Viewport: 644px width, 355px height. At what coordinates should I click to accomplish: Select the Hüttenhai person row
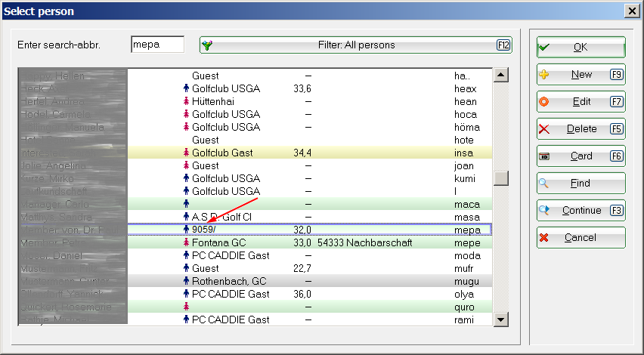click(x=308, y=101)
